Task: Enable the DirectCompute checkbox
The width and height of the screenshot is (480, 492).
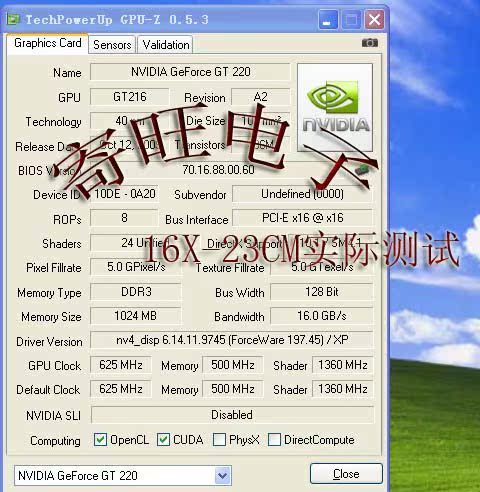Action: 274,439
